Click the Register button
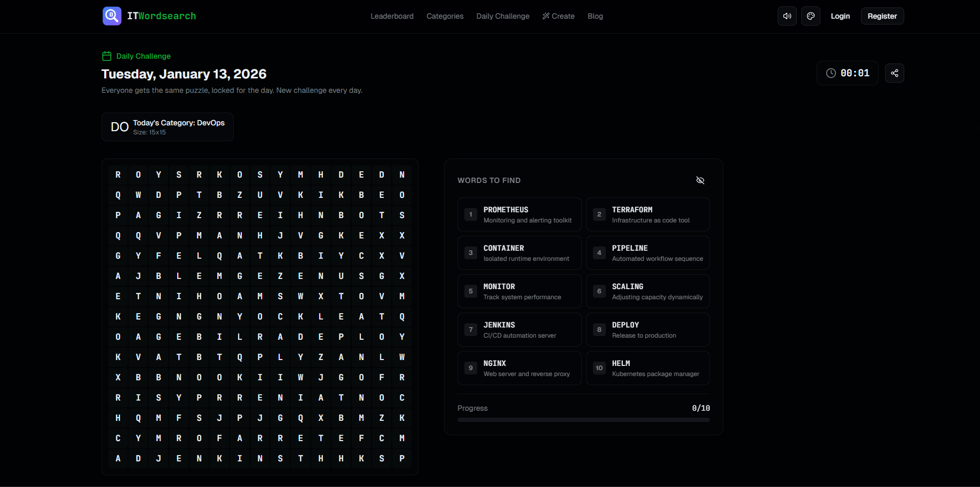This screenshot has width=980, height=487. point(882,16)
